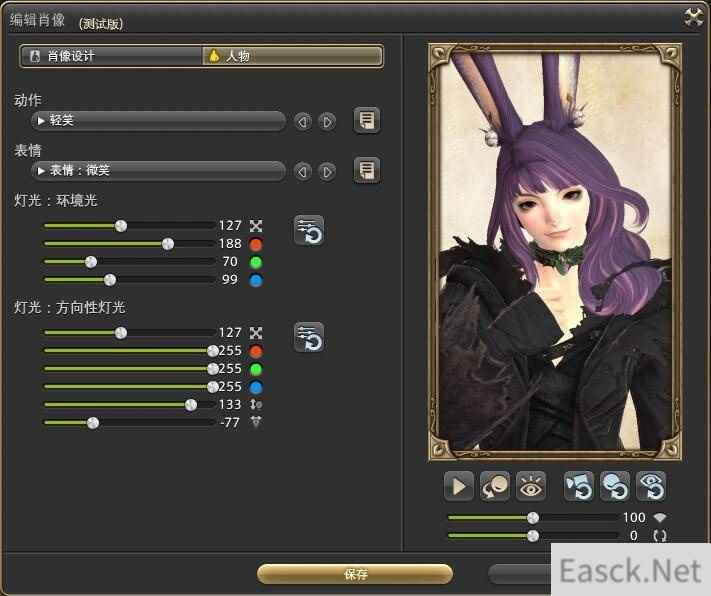Select previous action with left arrow
This screenshot has height=596, width=711.
click(303, 122)
